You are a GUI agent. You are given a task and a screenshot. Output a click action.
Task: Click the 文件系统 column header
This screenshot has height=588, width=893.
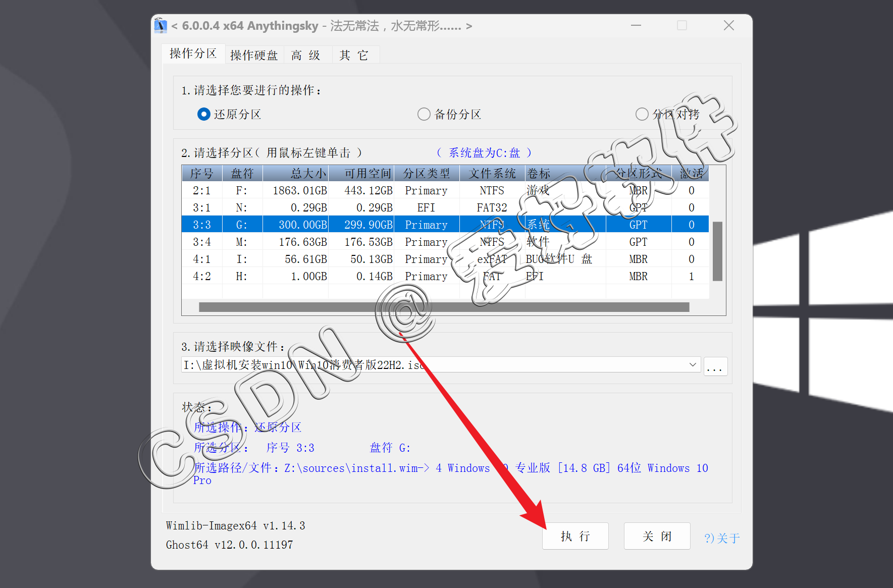pyautogui.click(x=492, y=174)
